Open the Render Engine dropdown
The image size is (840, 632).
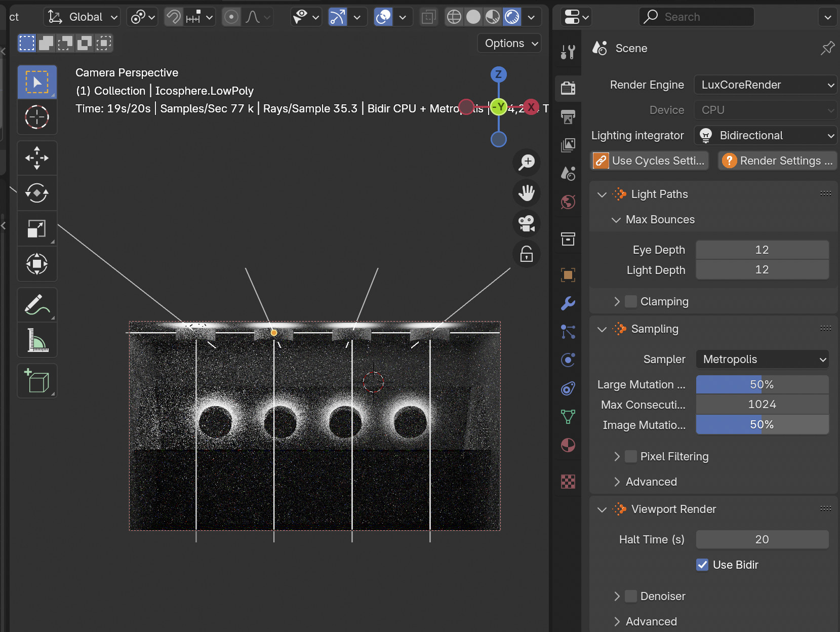coord(765,85)
